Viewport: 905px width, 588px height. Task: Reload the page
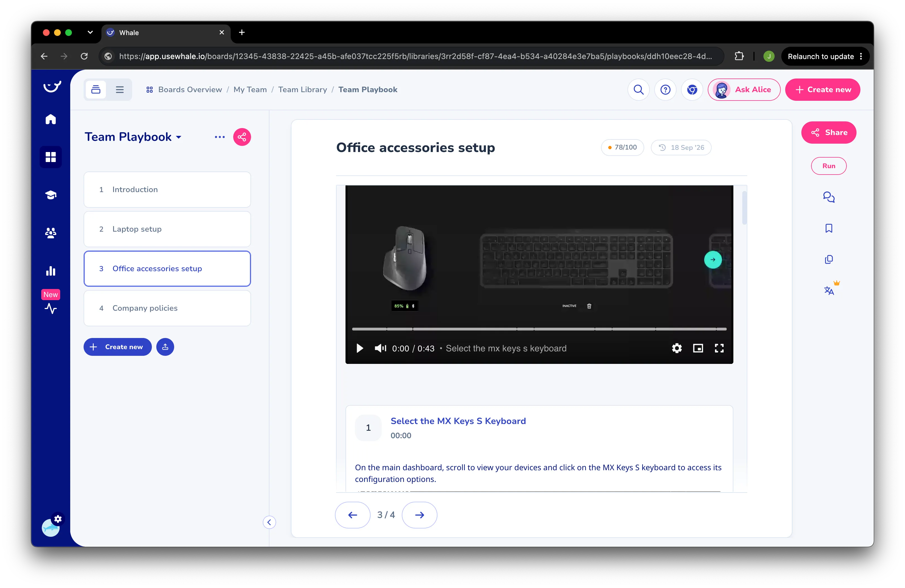pyautogui.click(x=84, y=56)
